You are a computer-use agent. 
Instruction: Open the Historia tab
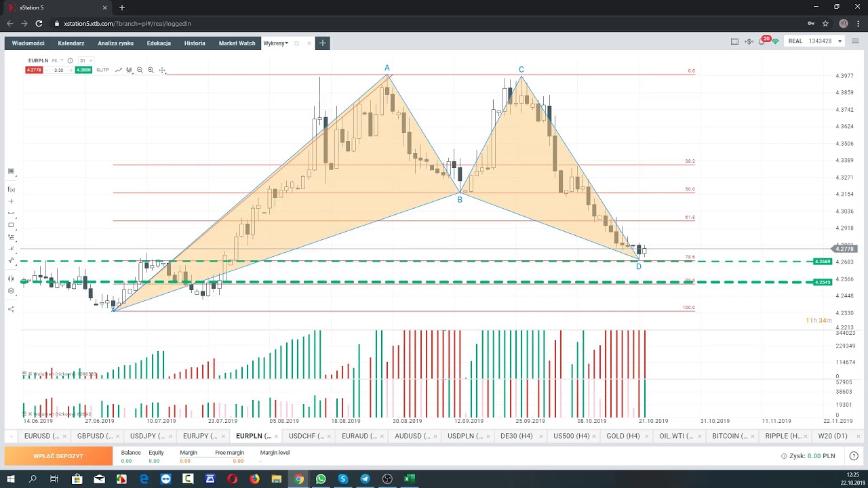[195, 43]
